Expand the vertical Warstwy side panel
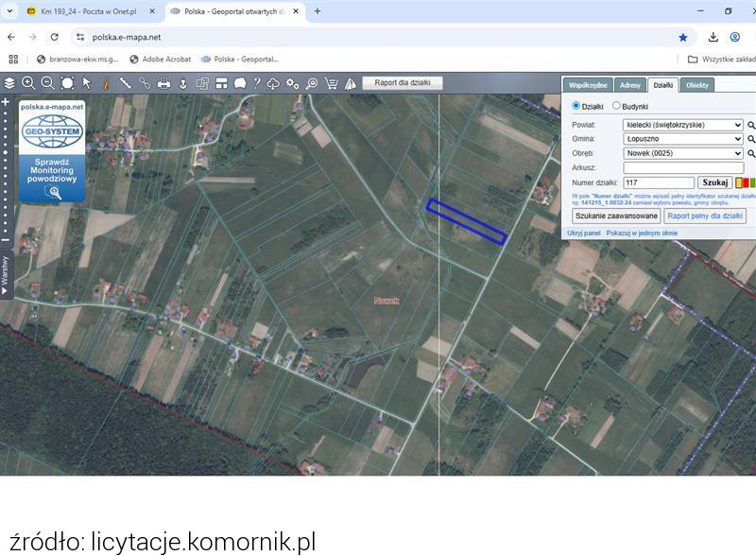Viewport: 756px width, 556px height. click(x=5, y=274)
